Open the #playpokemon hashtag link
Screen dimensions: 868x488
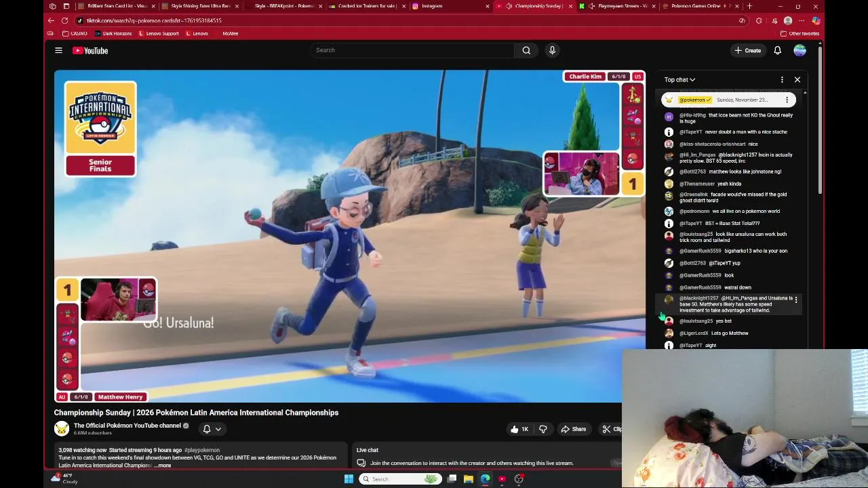tap(201, 450)
